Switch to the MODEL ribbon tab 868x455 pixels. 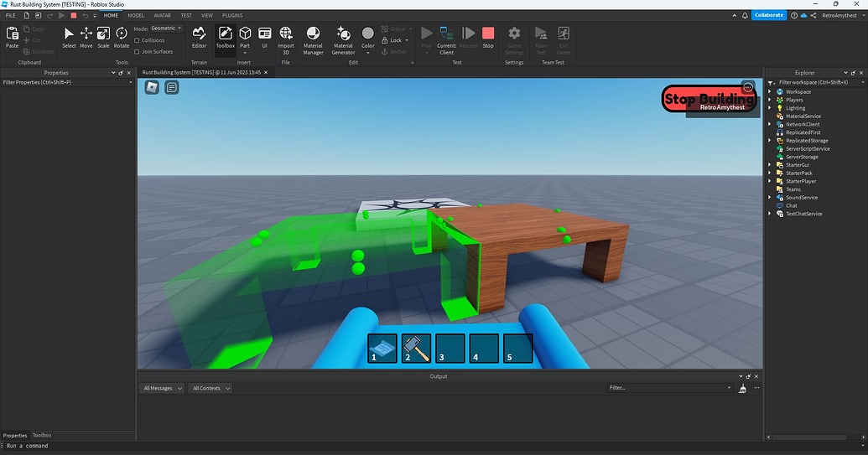coord(136,15)
